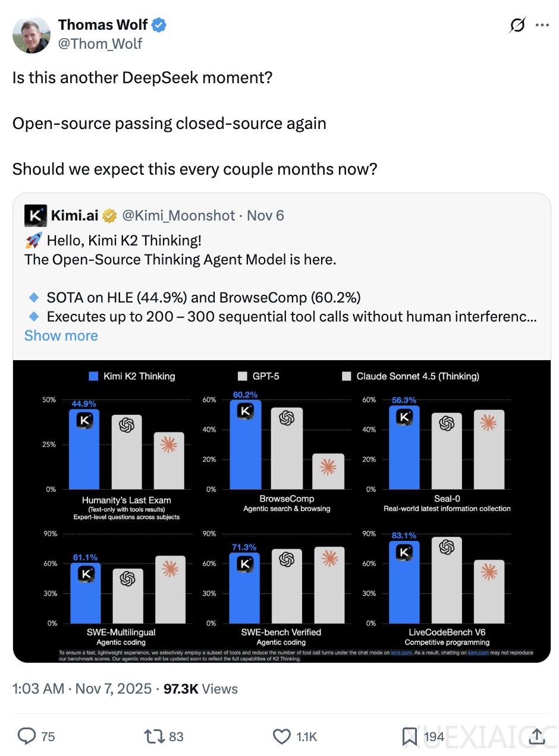Click the reply comment icon
This screenshot has width=559, height=756.
point(27,737)
